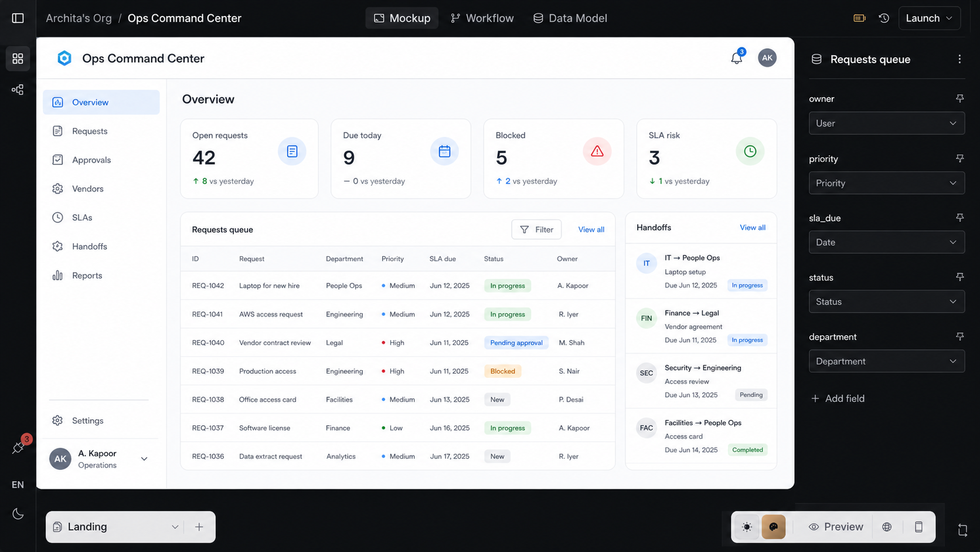Click the Vendors gear icon
Viewport: 980px width, 552px height.
point(57,188)
